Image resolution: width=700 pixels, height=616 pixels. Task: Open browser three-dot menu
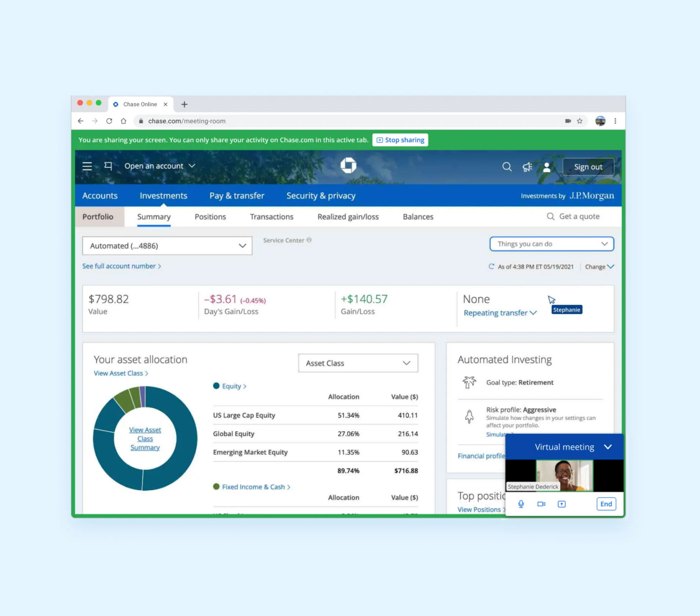[x=615, y=121]
